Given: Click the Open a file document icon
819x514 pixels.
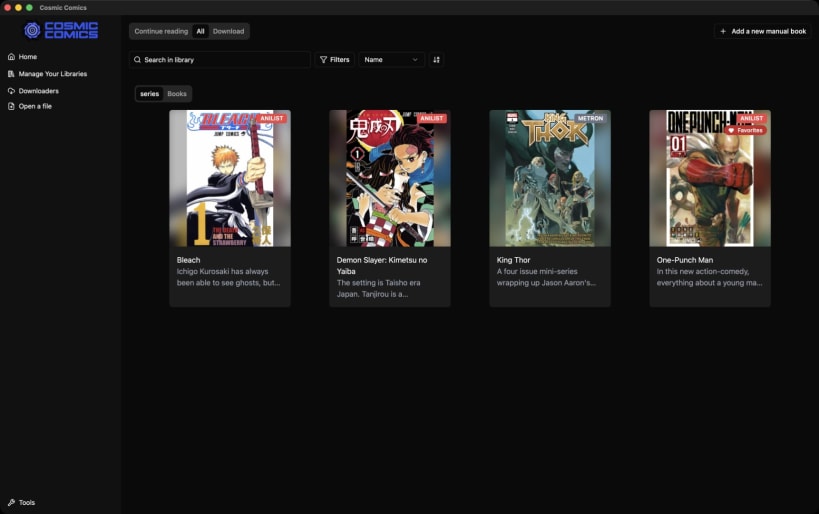Looking at the screenshot, I should point(11,106).
